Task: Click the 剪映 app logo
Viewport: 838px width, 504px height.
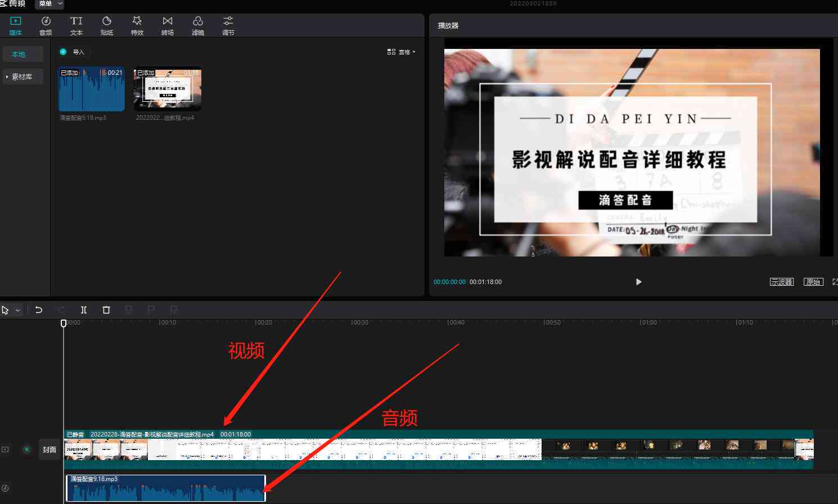Action: (13, 3)
